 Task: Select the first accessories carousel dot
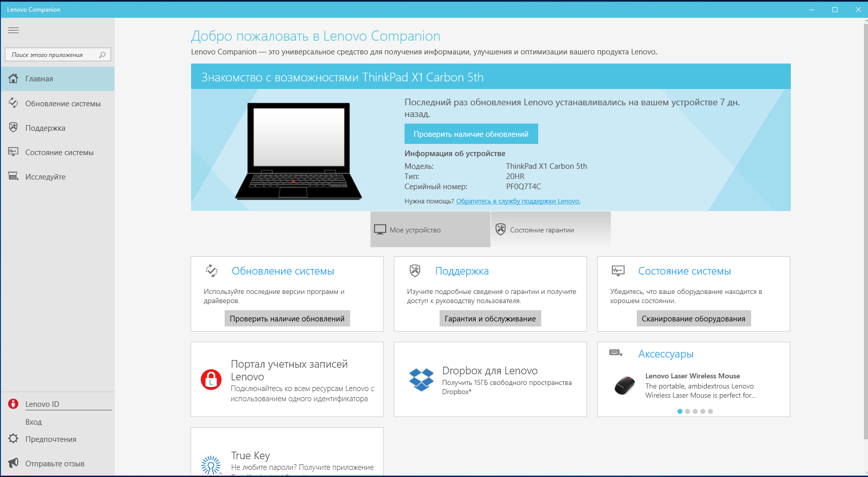tap(680, 411)
